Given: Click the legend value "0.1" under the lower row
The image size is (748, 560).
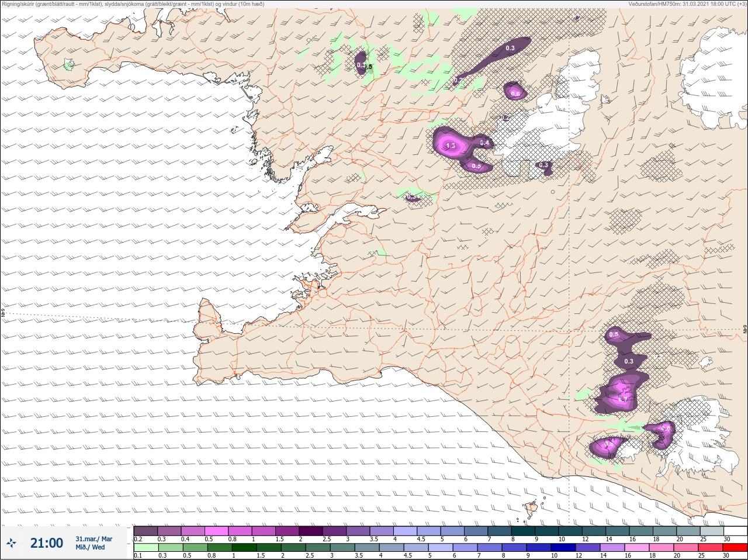Looking at the screenshot, I should coord(138,556).
